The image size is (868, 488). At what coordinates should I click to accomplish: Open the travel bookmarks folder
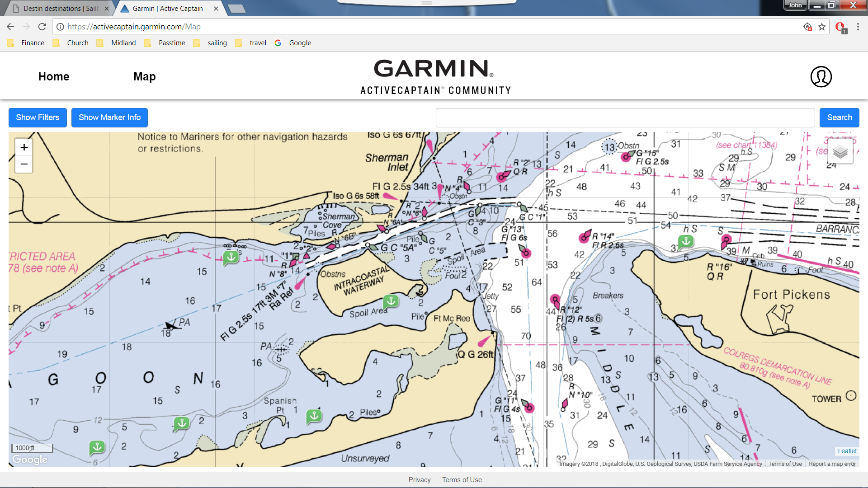(x=251, y=43)
